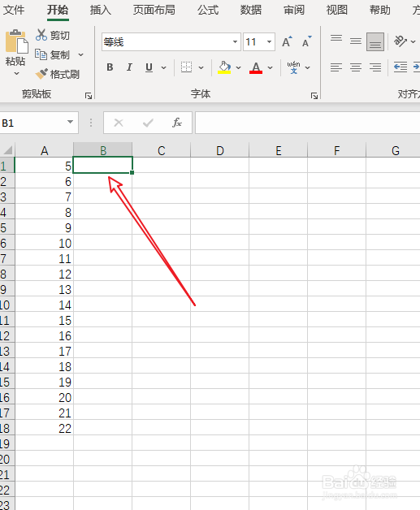Apply the fill color bucket
The image size is (420, 510).
coord(224,67)
